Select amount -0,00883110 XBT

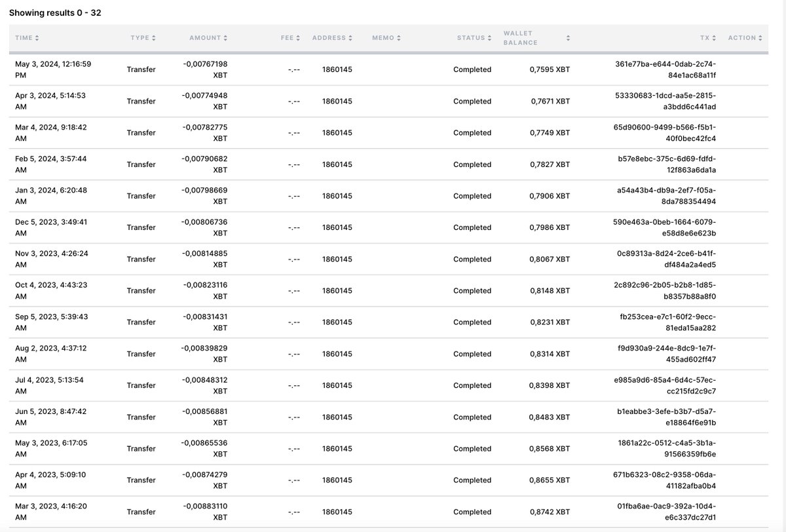(205, 512)
